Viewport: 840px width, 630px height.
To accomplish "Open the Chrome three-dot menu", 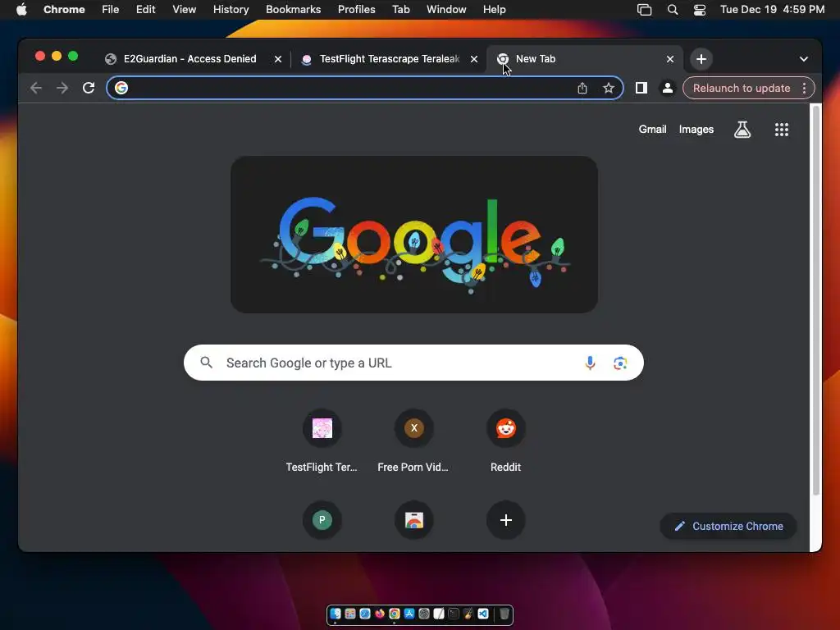I will coord(804,88).
